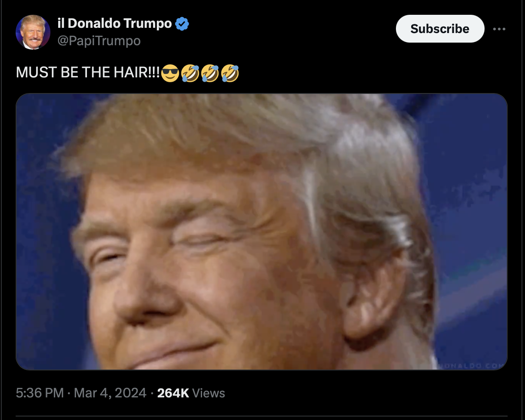Image resolution: width=525 pixels, height=420 pixels.
Task: Open the three-dot more options menu
Action: pos(499,29)
